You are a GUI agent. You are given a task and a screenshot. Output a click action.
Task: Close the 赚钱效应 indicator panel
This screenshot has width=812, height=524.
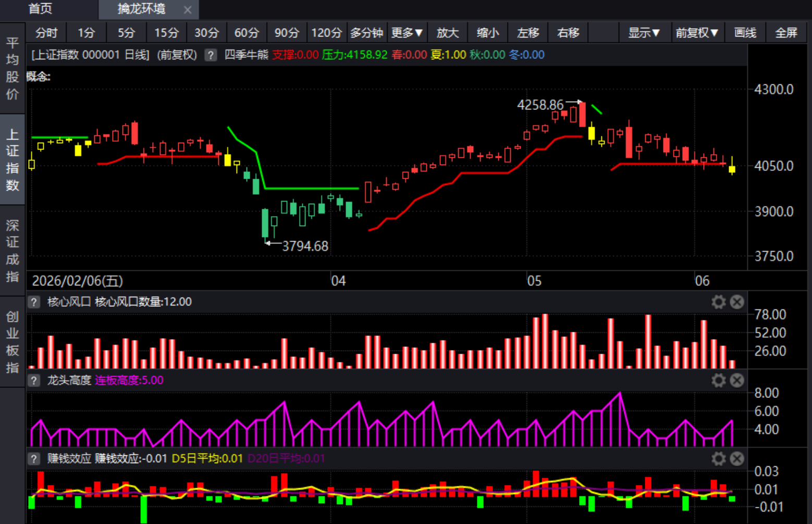(x=737, y=459)
